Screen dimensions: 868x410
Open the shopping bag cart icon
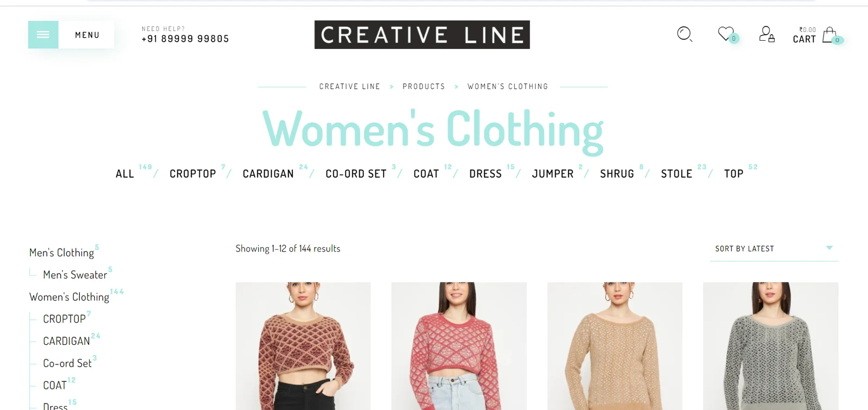point(830,35)
